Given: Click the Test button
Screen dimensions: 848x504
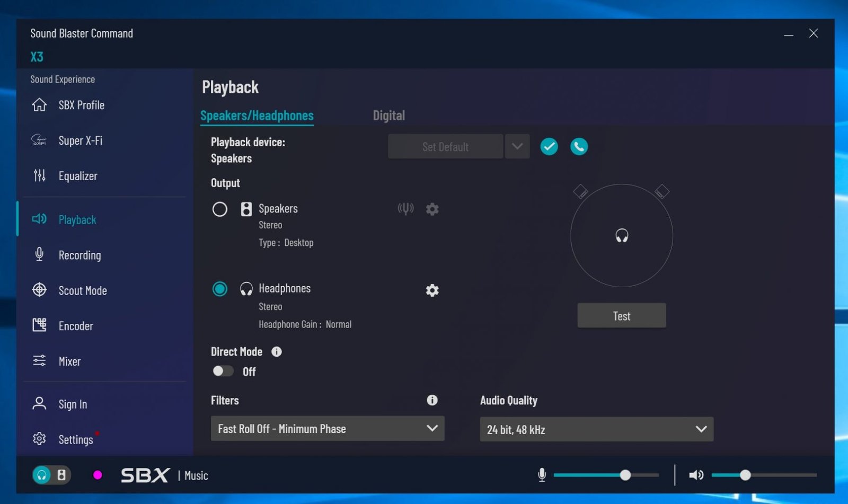Looking at the screenshot, I should [622, 316].
